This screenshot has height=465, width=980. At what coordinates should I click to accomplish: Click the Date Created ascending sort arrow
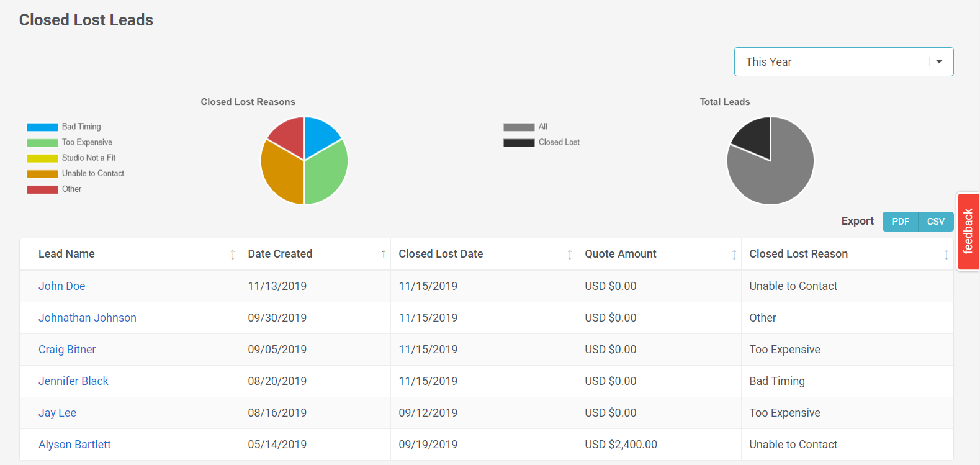point(384,254)
